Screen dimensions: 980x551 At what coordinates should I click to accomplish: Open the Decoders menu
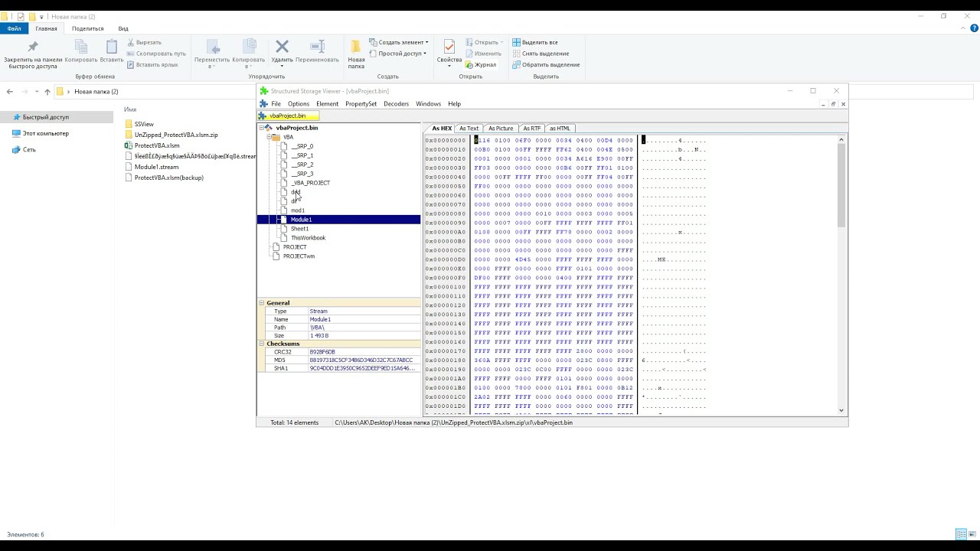tap(397, 104)
